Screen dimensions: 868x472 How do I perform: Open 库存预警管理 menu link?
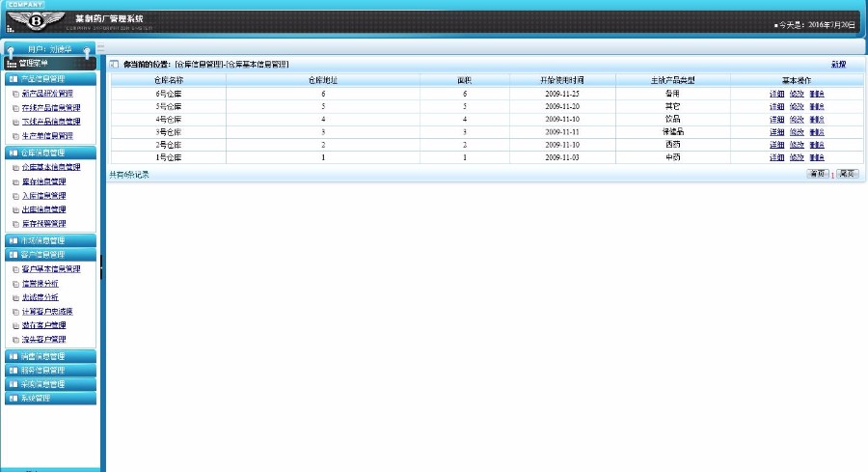pos(43,224)
